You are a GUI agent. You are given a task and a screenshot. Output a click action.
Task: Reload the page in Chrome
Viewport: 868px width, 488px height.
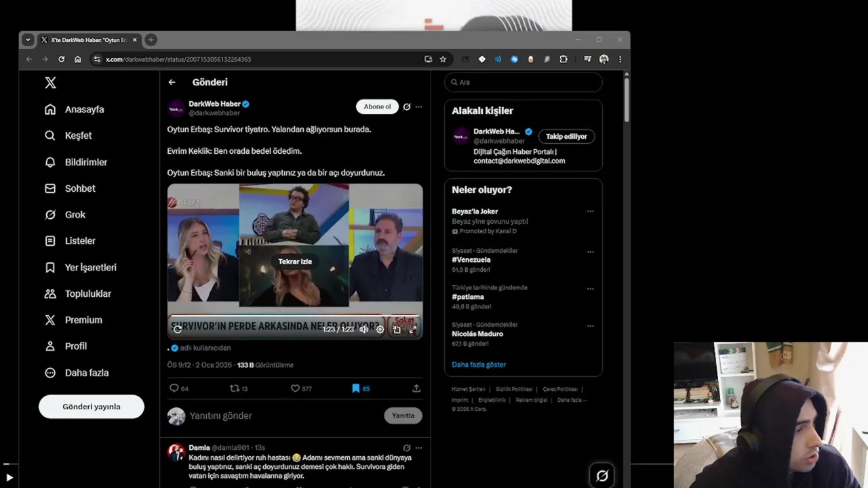pos(61,59)
